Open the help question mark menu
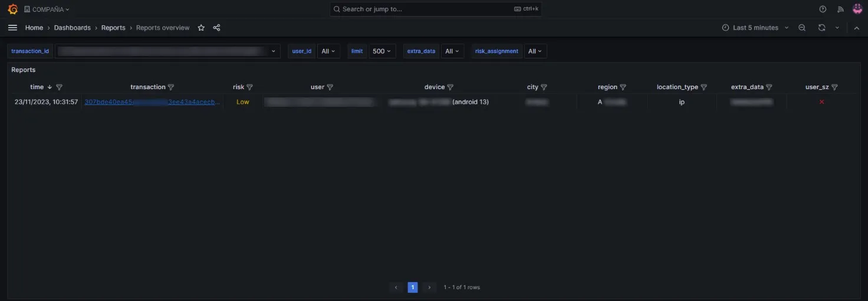The image size is (868, 301). [x=823, y=9]
